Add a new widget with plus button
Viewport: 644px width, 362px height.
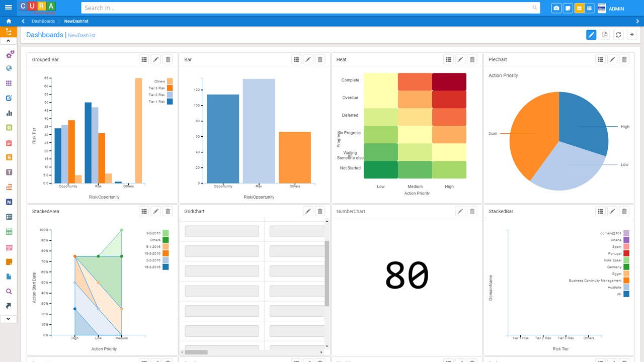point(632,35)
